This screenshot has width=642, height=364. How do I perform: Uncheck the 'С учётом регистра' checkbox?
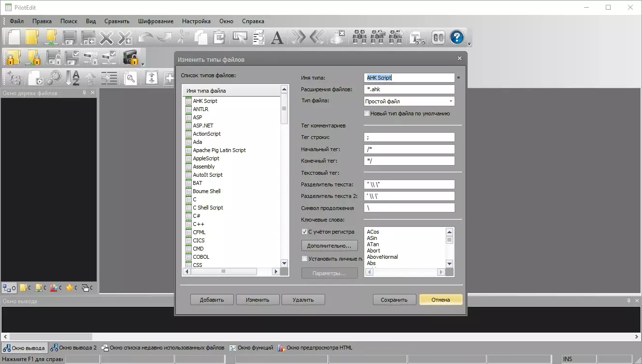click(305, 232)
